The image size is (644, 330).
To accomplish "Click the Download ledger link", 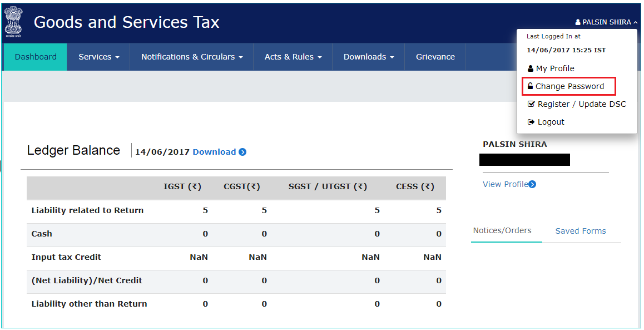I will [215, 152].
